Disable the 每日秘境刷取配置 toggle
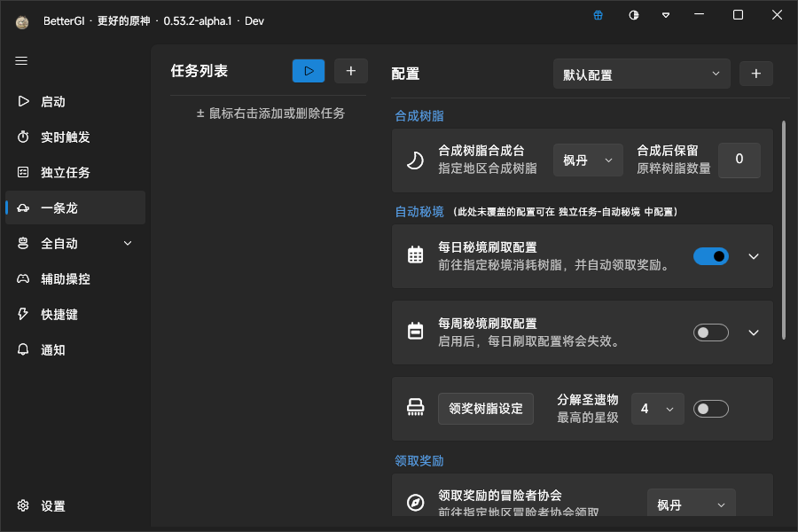This screenshot has height=532, width=798. pos(710,256)
